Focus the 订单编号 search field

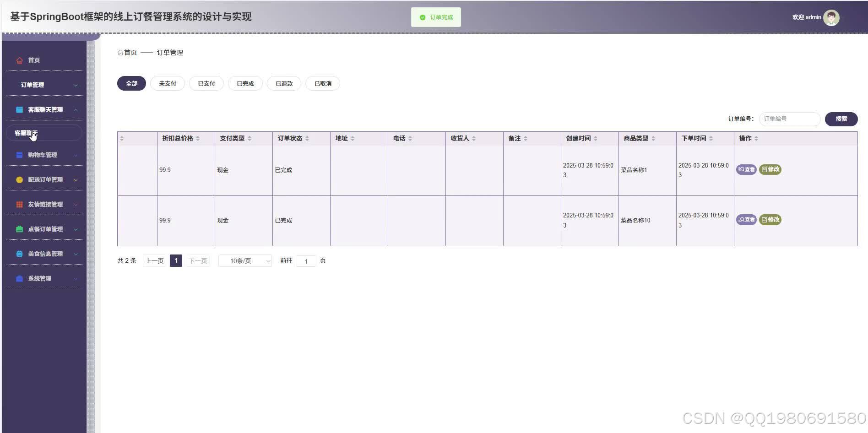(789, 119)
